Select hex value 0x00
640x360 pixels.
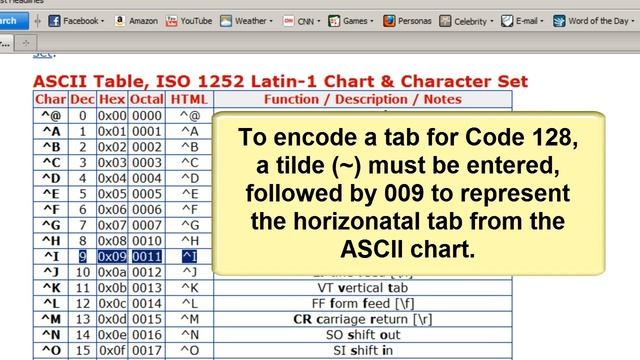coord(112,116)
